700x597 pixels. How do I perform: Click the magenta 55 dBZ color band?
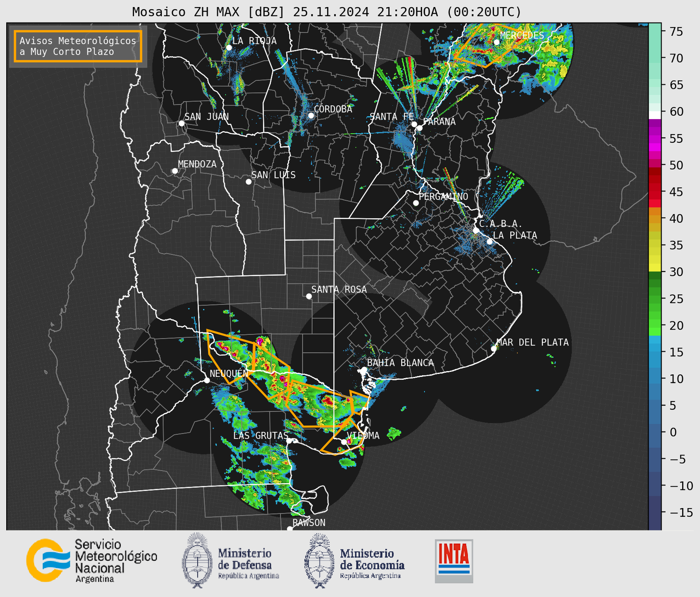click(655, 138)
